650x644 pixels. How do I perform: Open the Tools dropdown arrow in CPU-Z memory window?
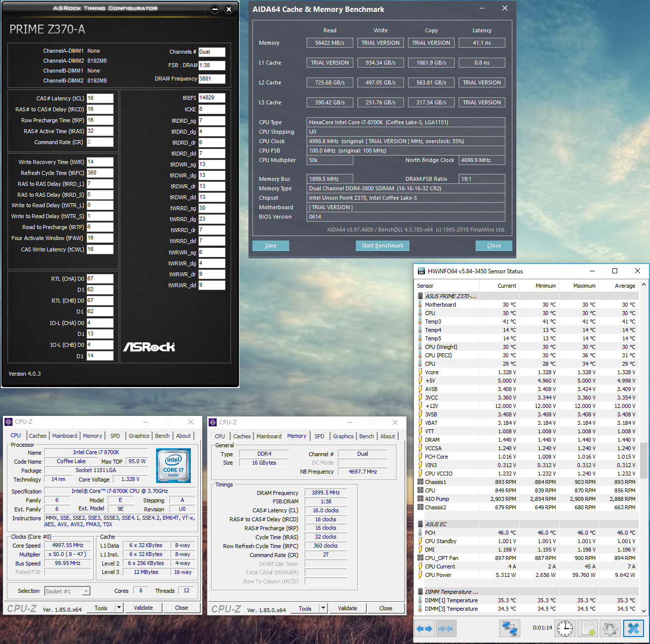[323, 608]
